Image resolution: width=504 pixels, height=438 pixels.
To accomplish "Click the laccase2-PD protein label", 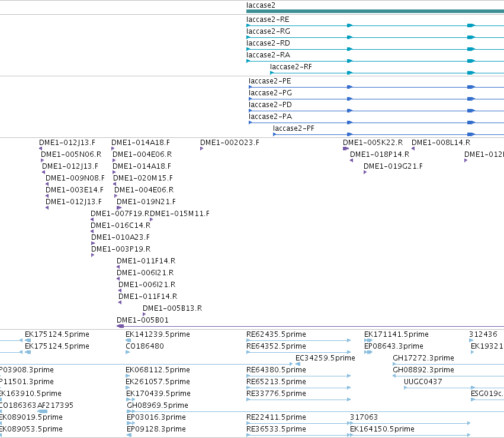I will [x=270, y=105].
